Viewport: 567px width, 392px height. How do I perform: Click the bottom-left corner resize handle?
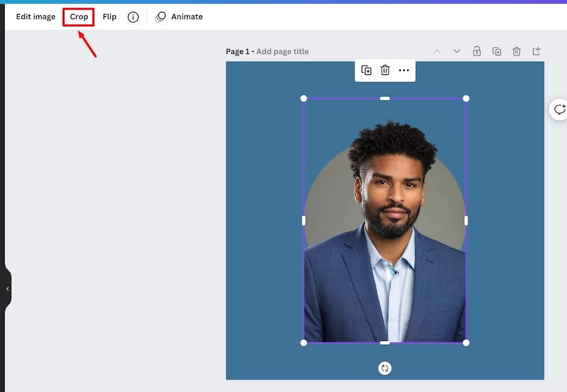click(304, 343)
